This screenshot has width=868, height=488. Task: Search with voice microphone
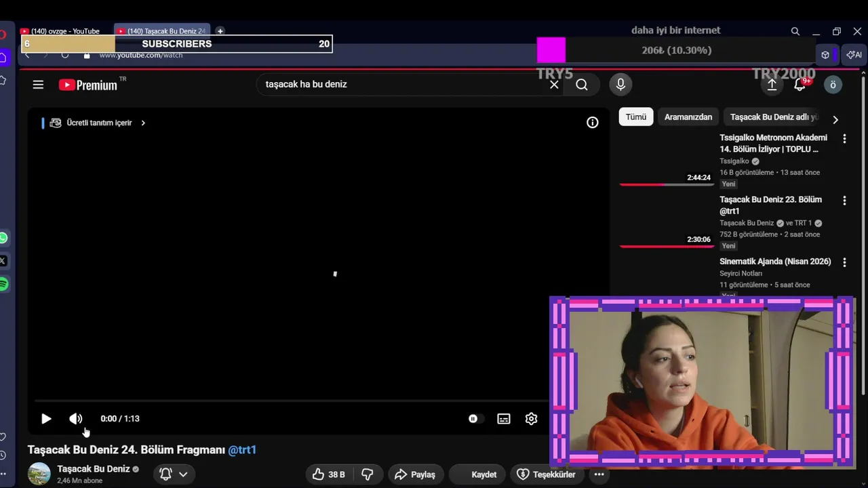click(x=620, y=85)
